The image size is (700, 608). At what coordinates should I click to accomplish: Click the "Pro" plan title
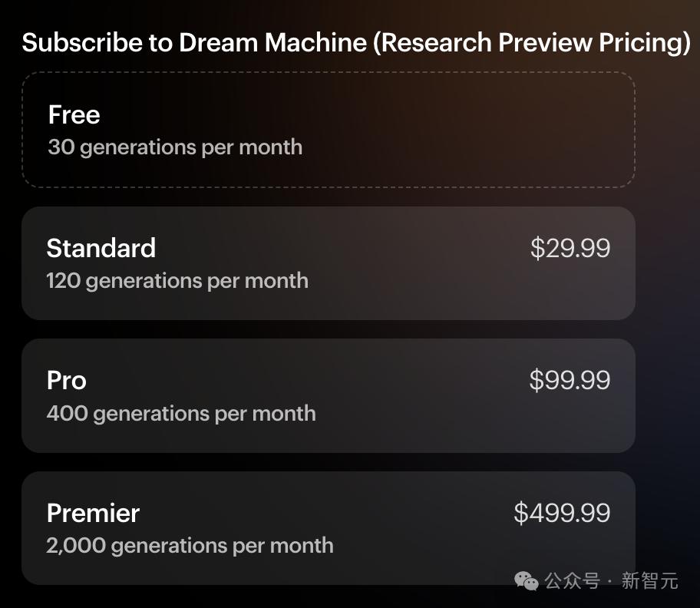(67, 380)
